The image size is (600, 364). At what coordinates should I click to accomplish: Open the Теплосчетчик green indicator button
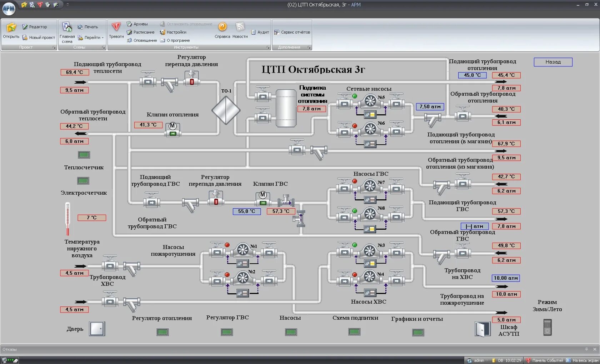[84, 155]
